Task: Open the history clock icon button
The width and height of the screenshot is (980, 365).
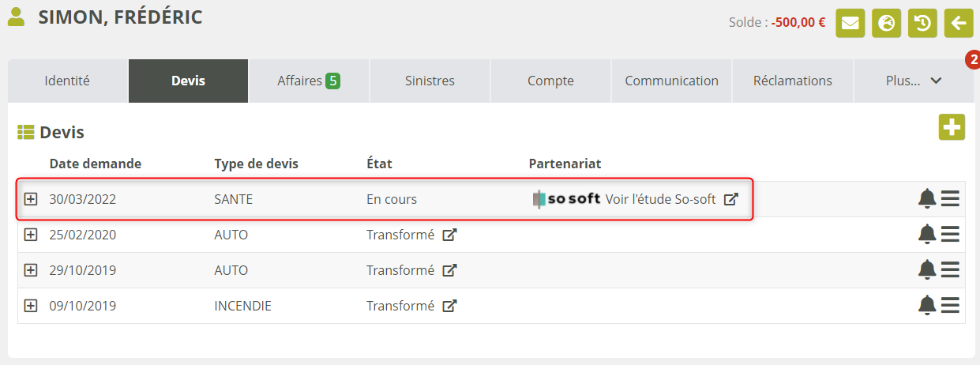Action: click(922, 23)
